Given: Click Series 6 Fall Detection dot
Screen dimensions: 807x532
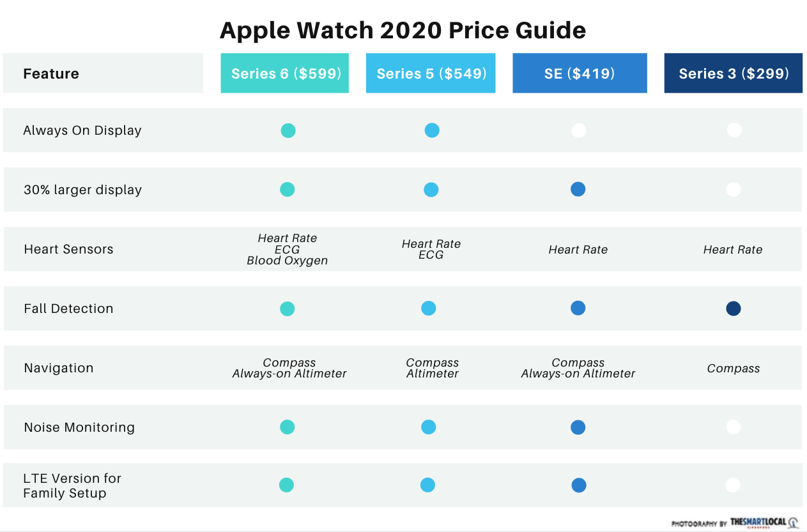Looking at the screenshot, I should [288, 308].
